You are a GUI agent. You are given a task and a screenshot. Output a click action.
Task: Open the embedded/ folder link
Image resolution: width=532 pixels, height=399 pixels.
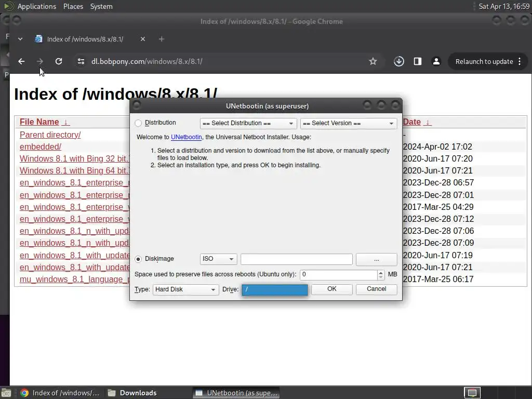pyautogui.click(x=41, y=147)
